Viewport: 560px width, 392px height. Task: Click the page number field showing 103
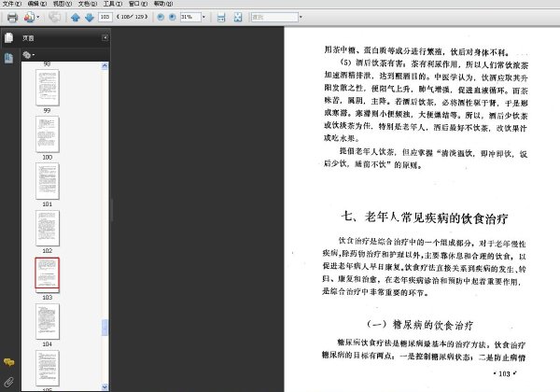tap(105, 17)
